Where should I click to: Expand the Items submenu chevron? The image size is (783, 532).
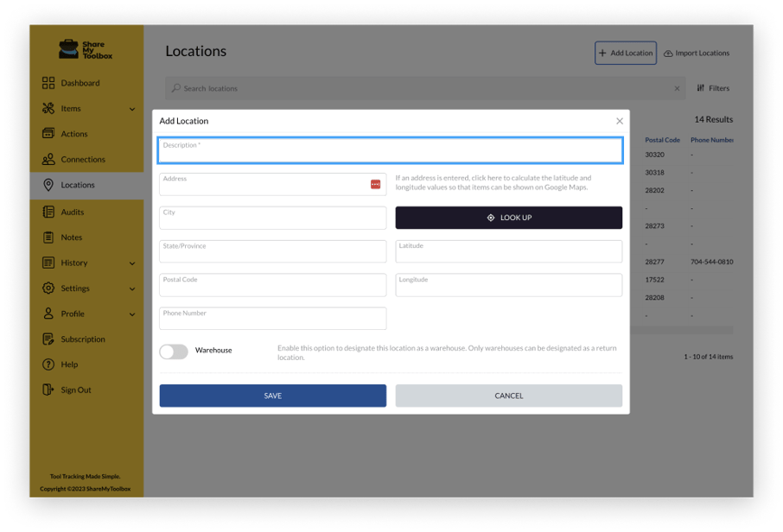(x=132, y=109)
